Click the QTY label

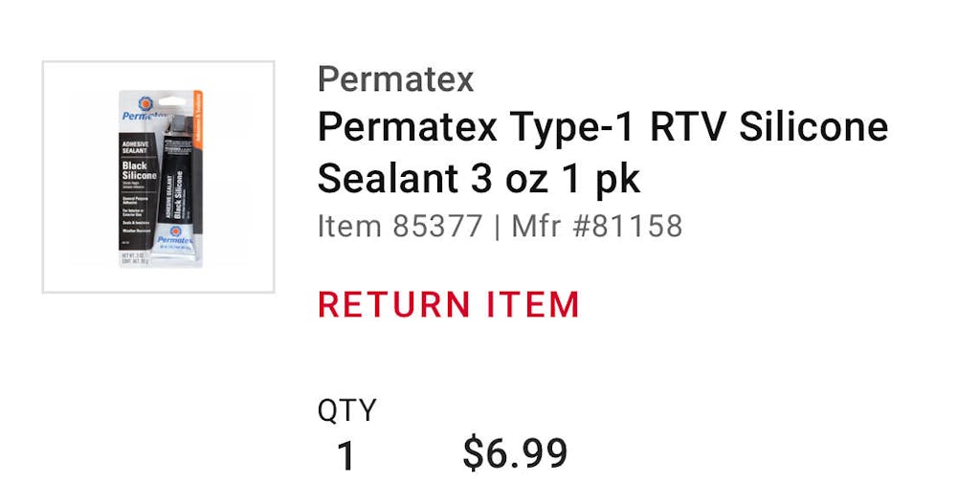click(346, 410)
